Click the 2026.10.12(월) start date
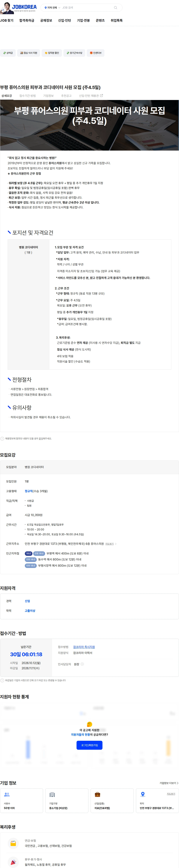The height and width of the screenshot is (868, 179). point(31,663)
